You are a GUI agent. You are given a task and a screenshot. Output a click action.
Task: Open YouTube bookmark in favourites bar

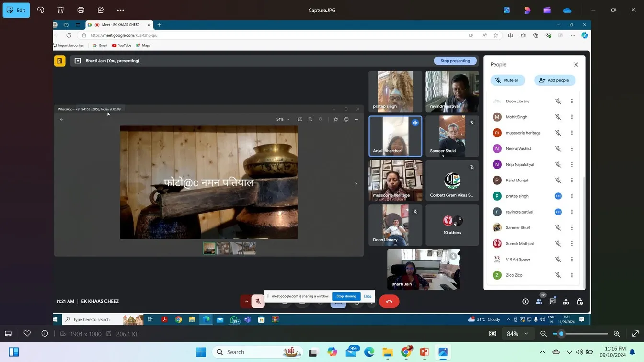(x=122, y=45)
